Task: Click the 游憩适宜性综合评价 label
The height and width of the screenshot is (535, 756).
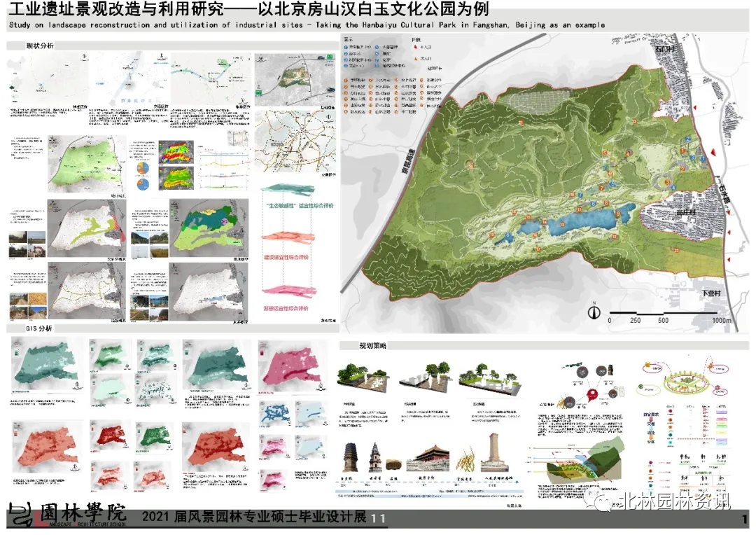Action: pos(286,308)
